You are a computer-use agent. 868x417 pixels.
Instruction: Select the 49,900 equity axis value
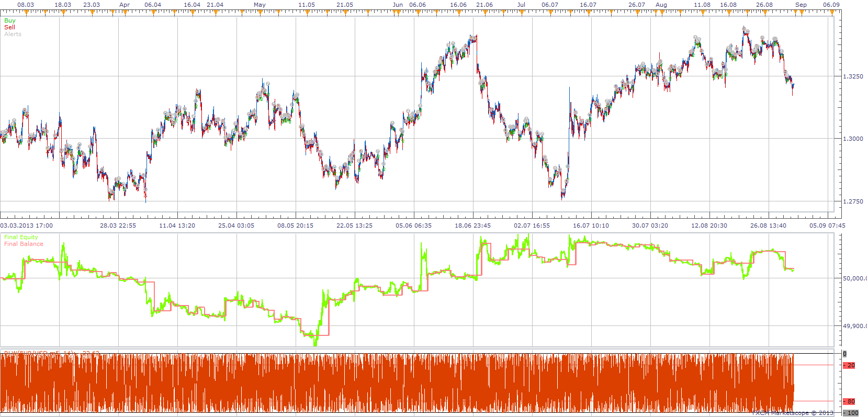click(854, 326)
